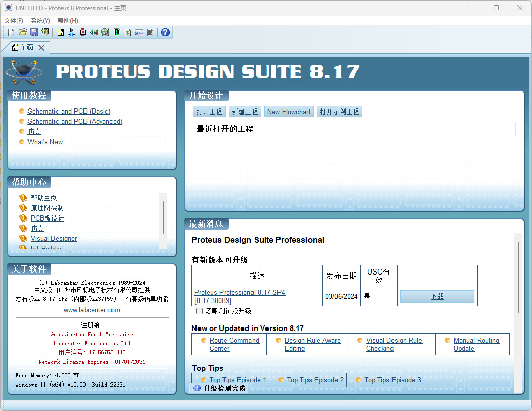This screenshot has height=411, width=532.
Task: Click the release date cell 03/06/2024
Action: click(x=341, y=296)
